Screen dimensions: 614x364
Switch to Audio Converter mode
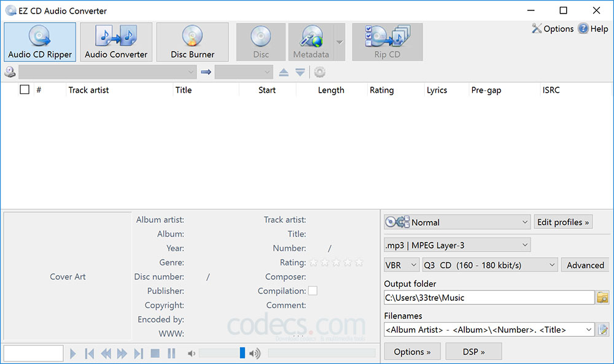[116, 42]
